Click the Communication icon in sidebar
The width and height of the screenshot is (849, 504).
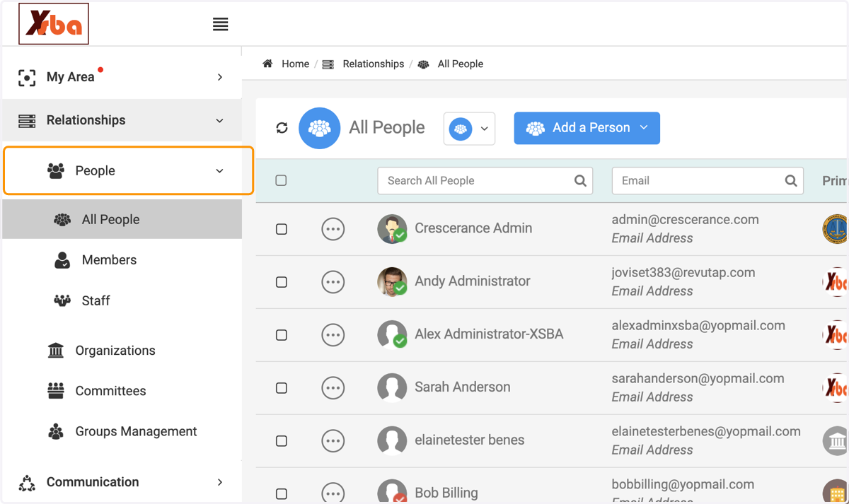tap(27, 483)
